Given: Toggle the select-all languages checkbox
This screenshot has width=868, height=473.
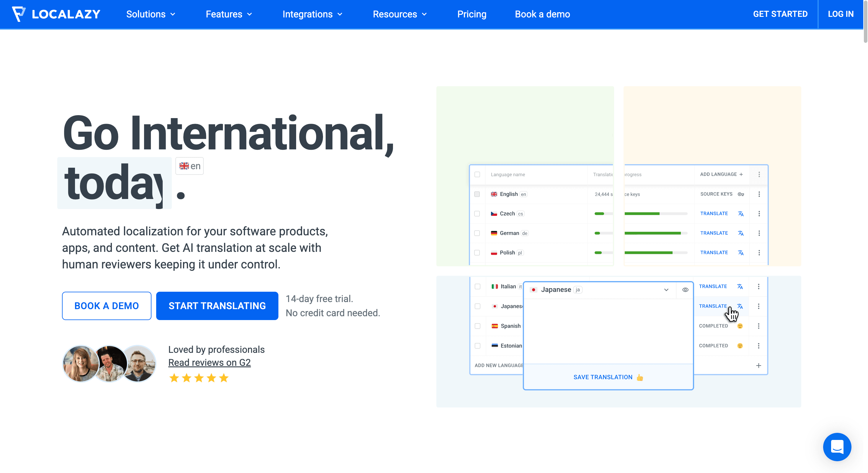Looking at the screenshot, I should click(477, 174).
